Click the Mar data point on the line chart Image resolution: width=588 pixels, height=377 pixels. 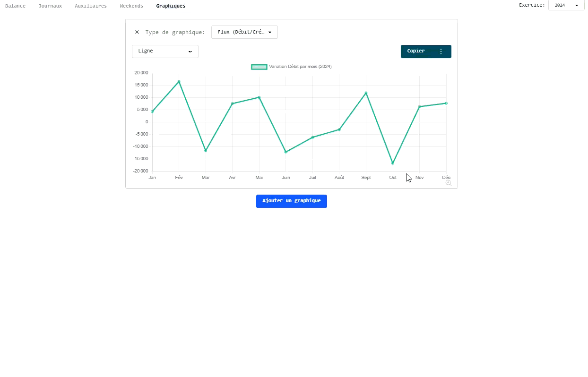206,150
